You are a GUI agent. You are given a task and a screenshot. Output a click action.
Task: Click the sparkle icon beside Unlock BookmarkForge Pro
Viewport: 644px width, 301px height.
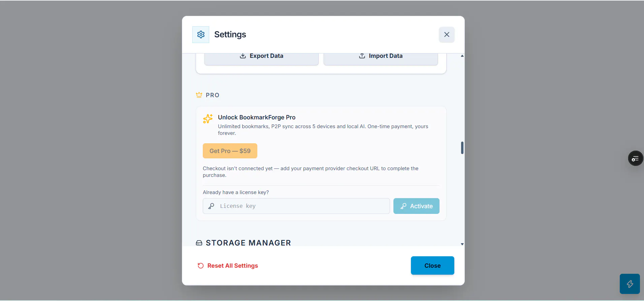(x=208, y=119)
